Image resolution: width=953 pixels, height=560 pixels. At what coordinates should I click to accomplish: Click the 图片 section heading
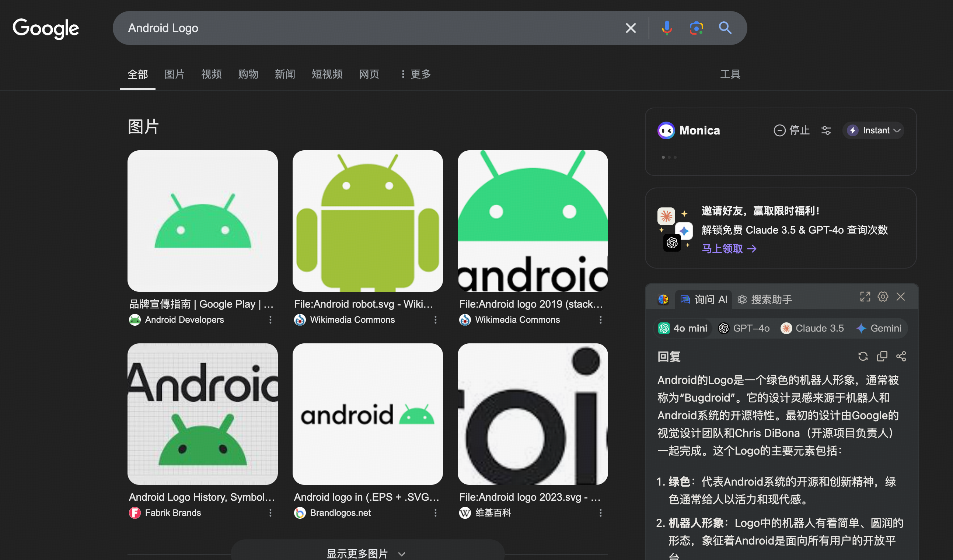point(143,127)
